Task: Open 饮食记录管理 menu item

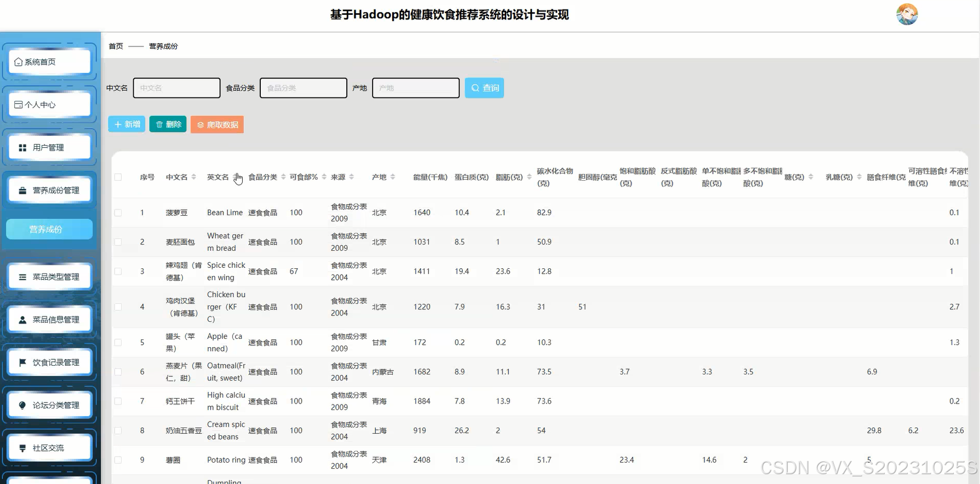Action: coord(49,362)
